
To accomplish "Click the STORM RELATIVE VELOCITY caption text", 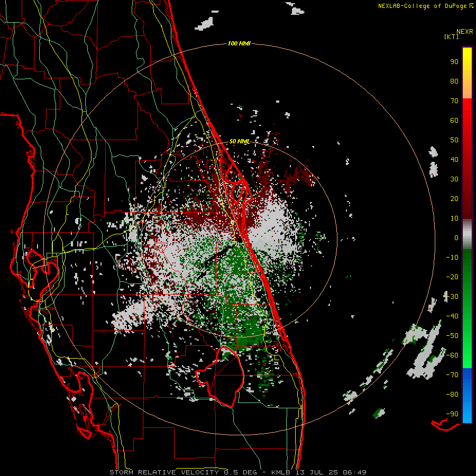I will (163, 472).
